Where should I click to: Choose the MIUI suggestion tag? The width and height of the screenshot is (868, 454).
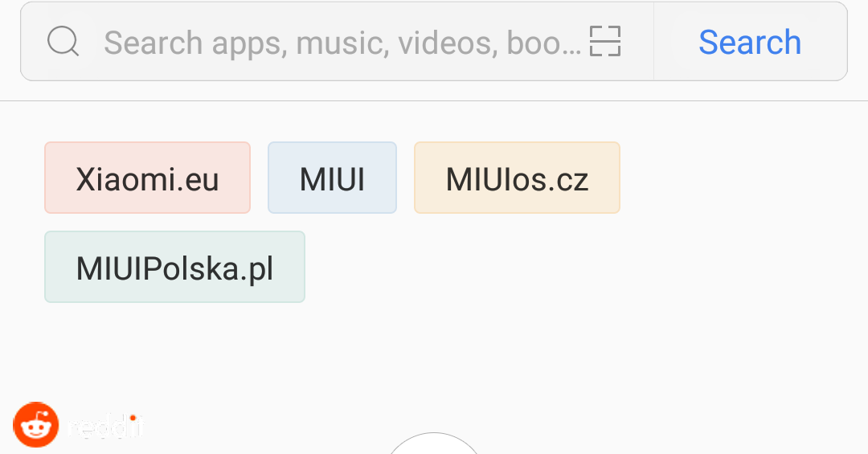pyautogui.click(x=332, y=178)
